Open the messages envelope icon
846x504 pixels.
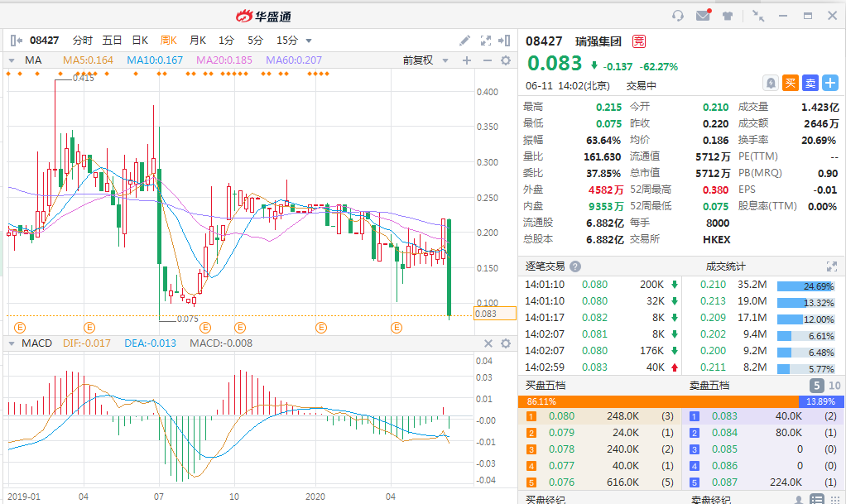703,16
